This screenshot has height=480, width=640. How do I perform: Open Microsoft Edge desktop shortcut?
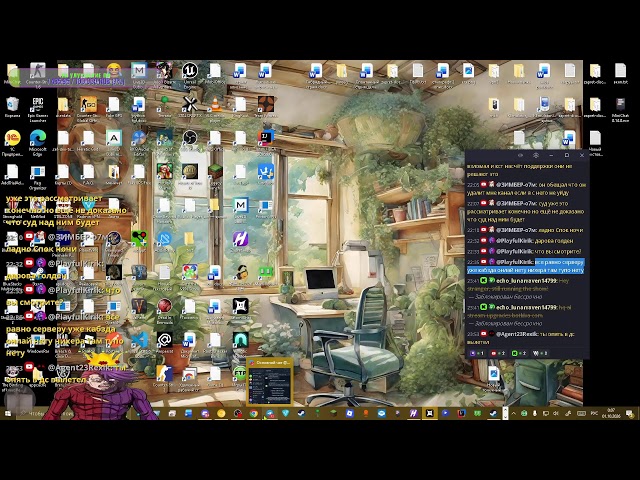tap(38, 142)
